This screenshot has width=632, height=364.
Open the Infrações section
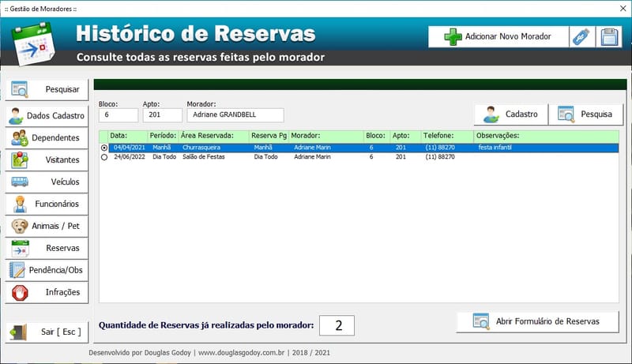47,292
